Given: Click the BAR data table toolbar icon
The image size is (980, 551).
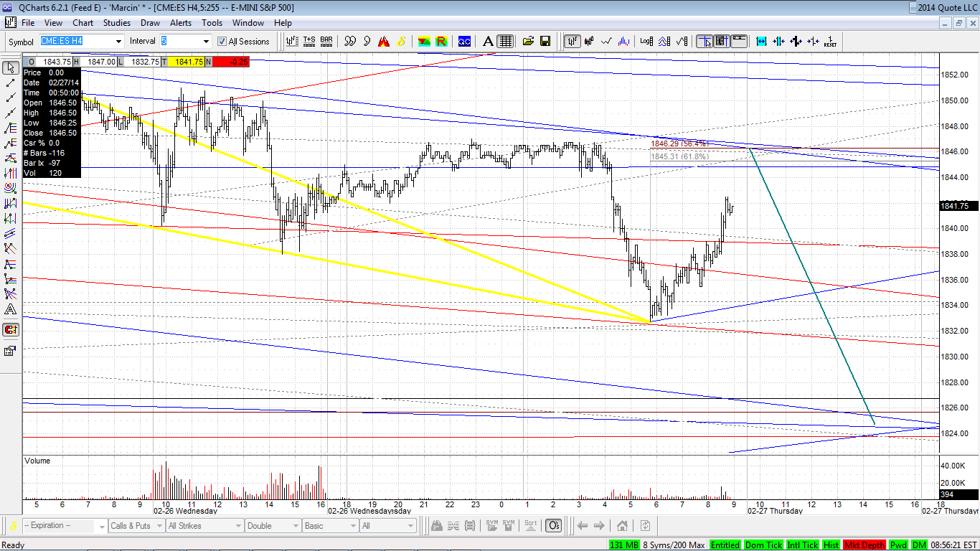Looking at the screenshot, I should [326, 41].
